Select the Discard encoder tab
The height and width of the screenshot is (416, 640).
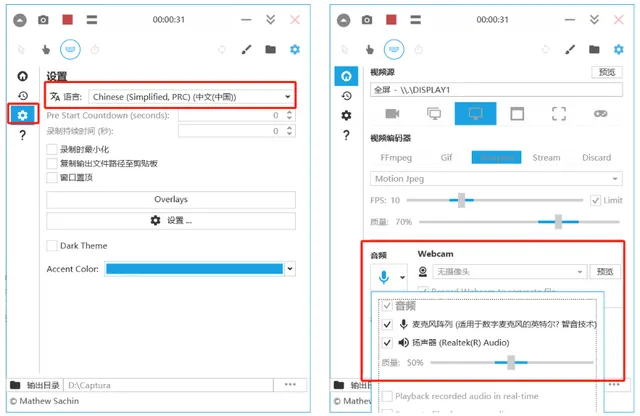point(596,158)
